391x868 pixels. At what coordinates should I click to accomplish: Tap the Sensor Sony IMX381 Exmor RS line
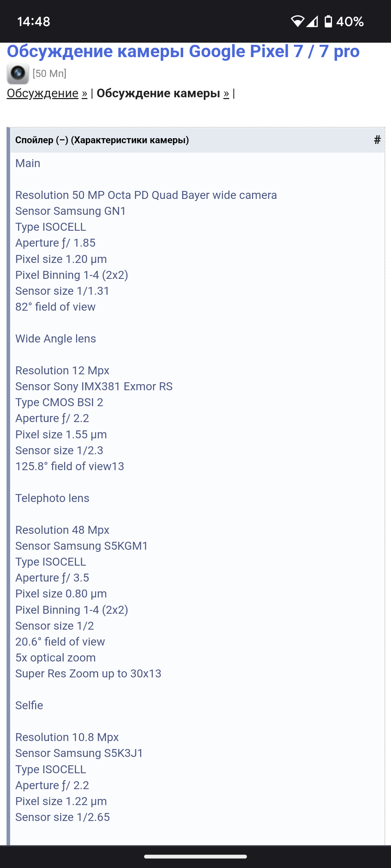[x=94, y=386]
